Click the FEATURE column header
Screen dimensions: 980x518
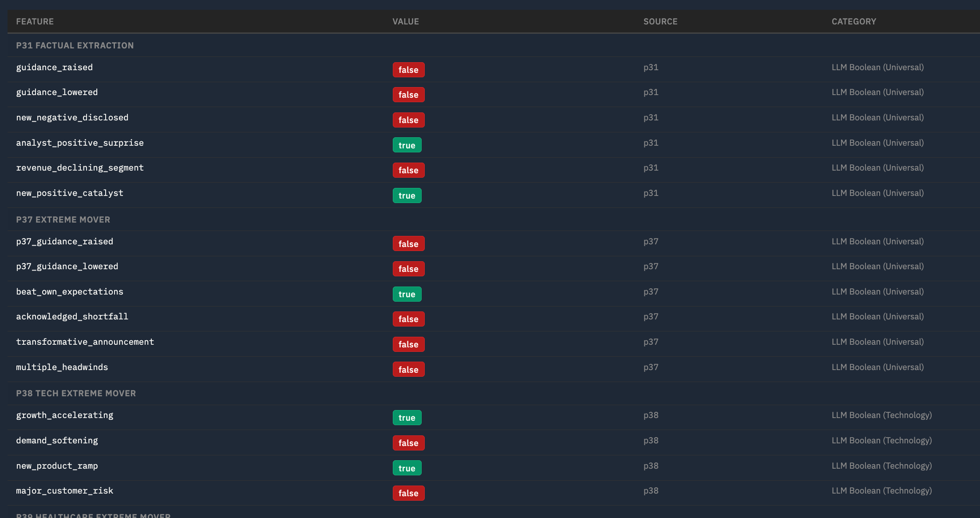pyautogui.click(x=35, y=21)
